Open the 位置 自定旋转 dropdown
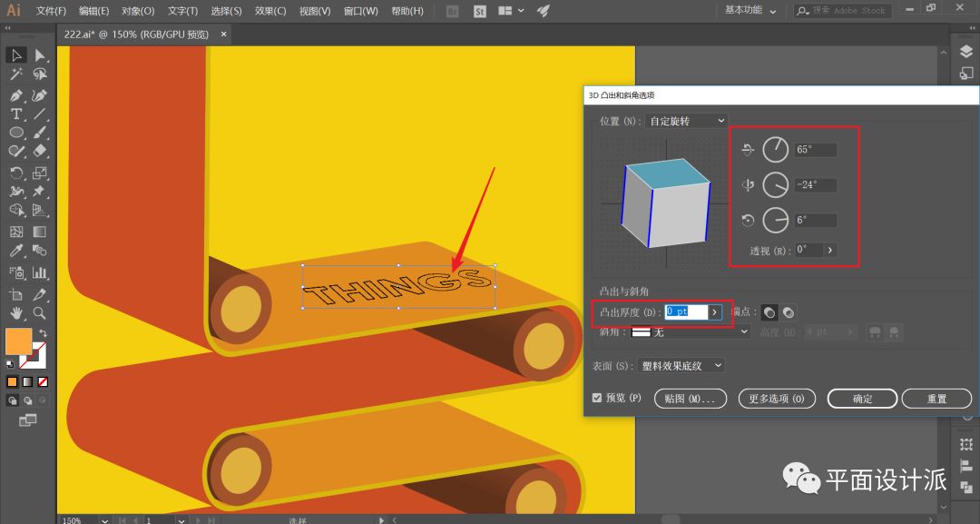The height and width of the screenshot is (524, 980). (x=687, y=121)
